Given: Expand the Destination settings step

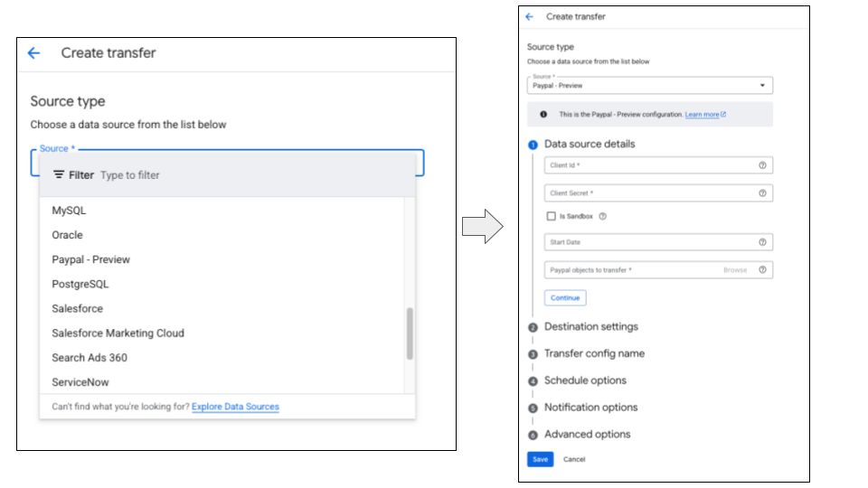Looking at the screenshot, I should pyautogui.click(x=590, y=327).
